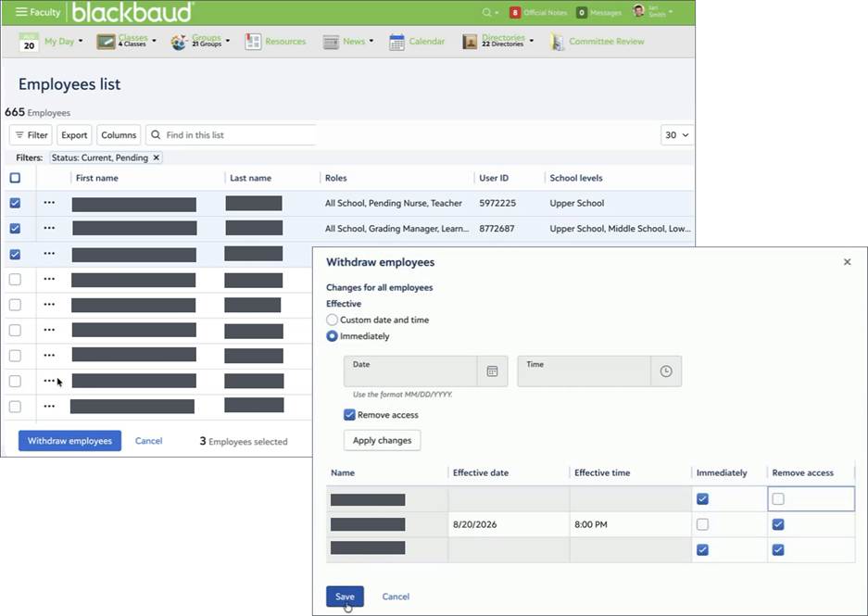868x616 pixels.
Task: Click the News newspaper icon
Action: coord(331,42)
